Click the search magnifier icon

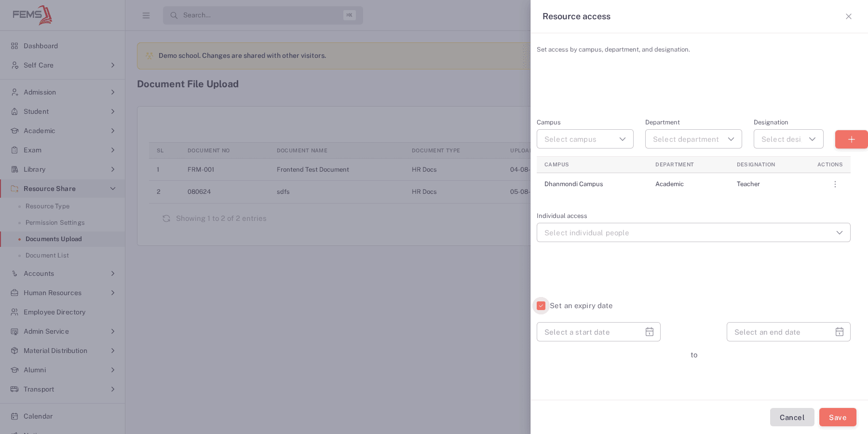(174, 15)
